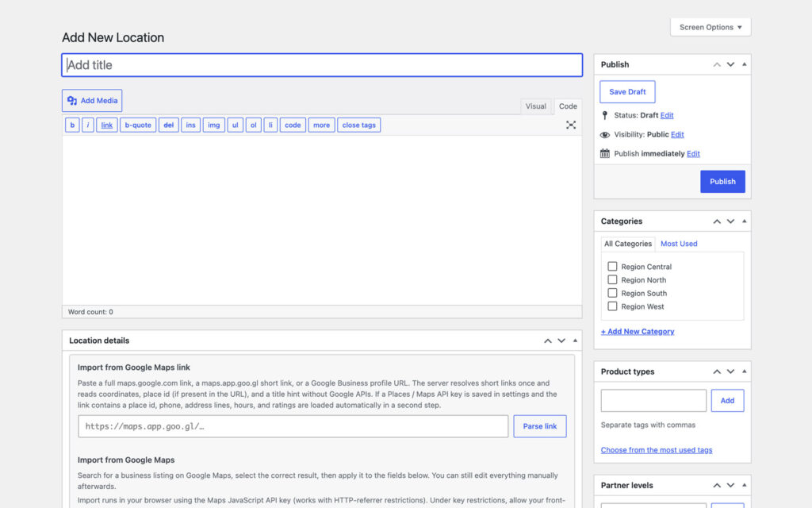Click Add button for Product types
This screenshot has width=812, height=508.
click(727, 401)
